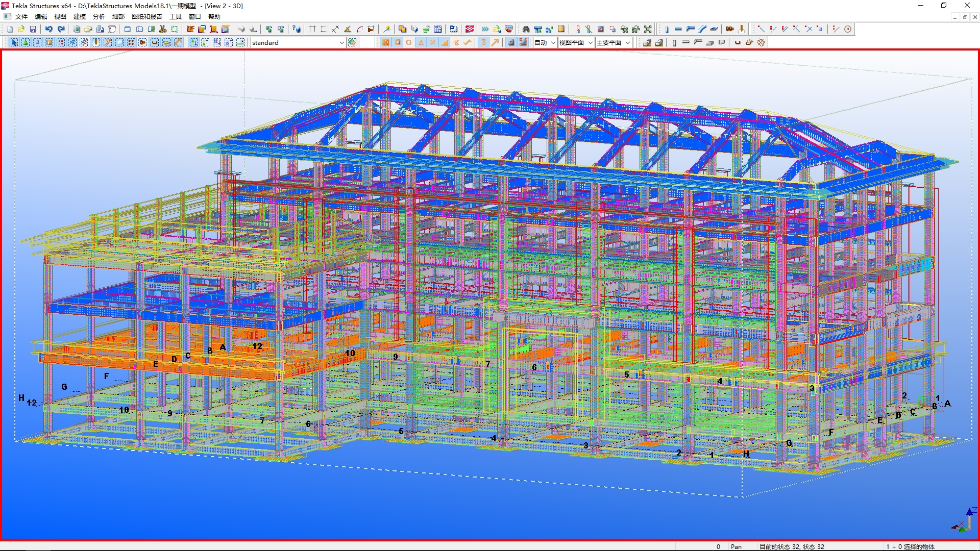Viewport: 980px width, 551px height.
Task: Click the 工具 menu item
Action: coord(175,16)
